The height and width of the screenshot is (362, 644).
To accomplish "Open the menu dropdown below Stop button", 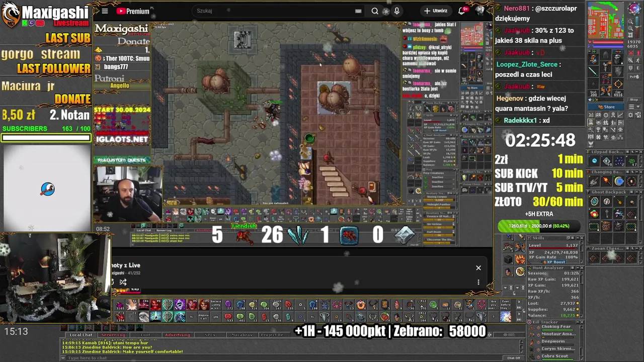I will 634,107.
